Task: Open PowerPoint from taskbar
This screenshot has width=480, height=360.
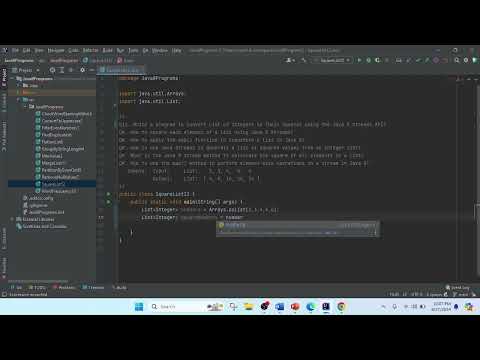Action: pos(295,306)
